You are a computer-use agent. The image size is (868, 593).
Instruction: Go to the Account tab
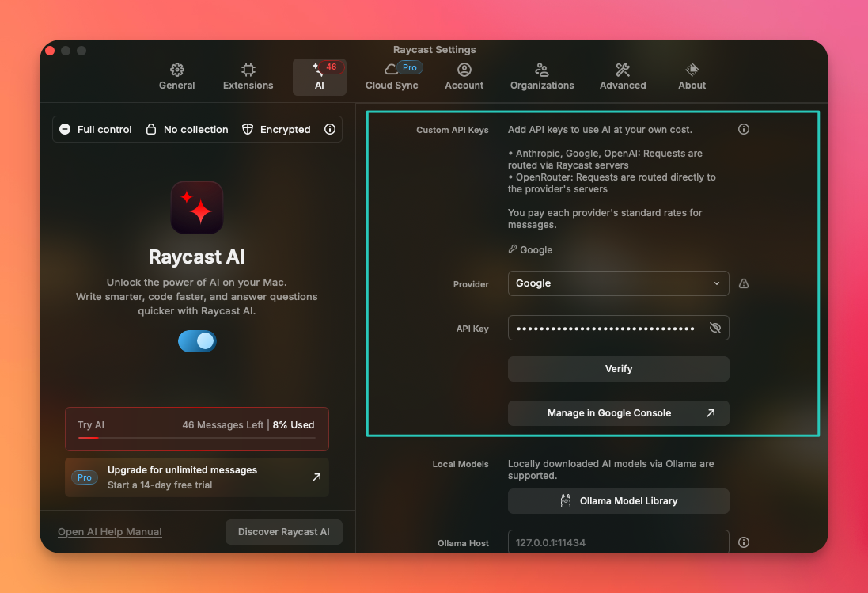click(x=464, y=77)
